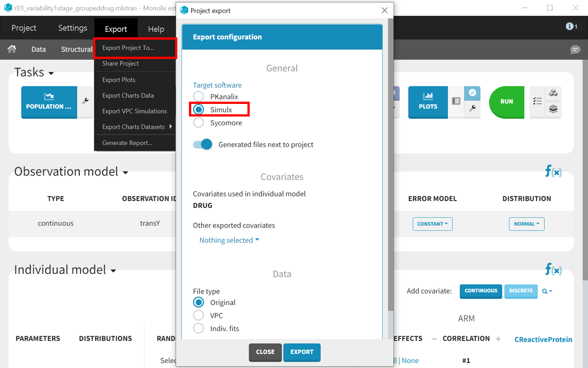Viewport: 588px width, 368px height.
Task: Open the plots list icon
Action: [456, 102]
